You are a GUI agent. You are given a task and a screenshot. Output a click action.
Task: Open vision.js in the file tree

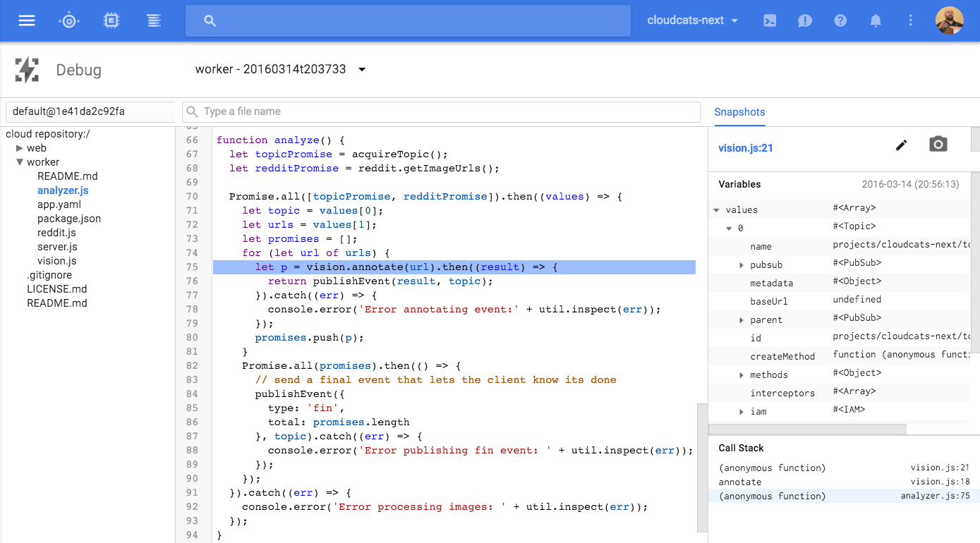[56, 261]
